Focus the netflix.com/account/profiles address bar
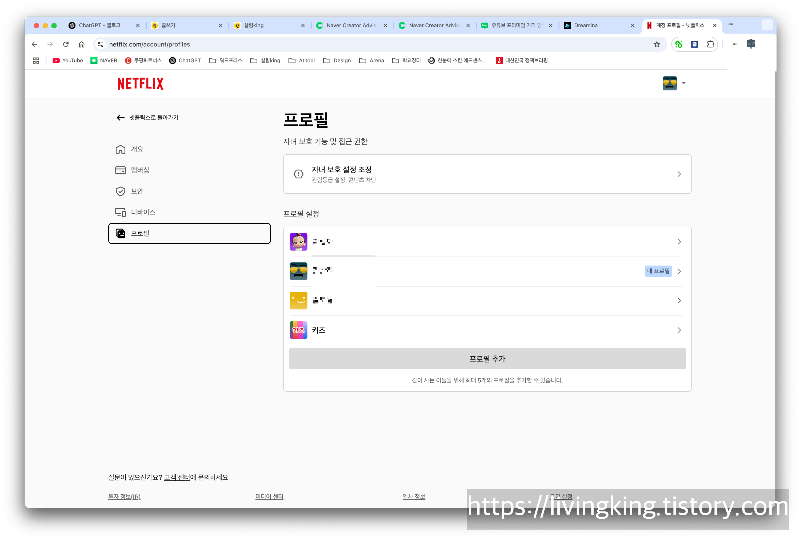 (x=378, y=44)
